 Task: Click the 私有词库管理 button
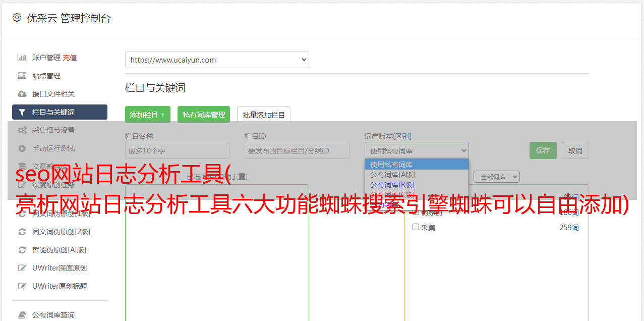(204, 115)
